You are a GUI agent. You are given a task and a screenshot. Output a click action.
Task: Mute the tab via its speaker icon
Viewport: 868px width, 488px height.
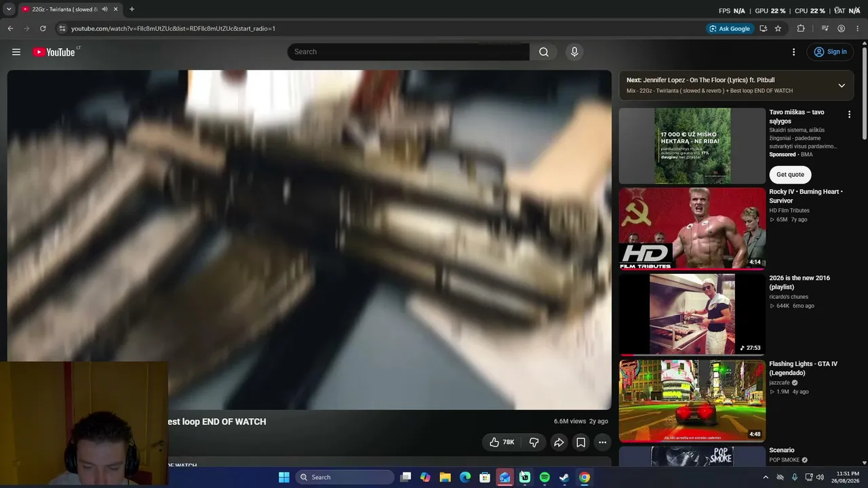(x=104, y=9)
